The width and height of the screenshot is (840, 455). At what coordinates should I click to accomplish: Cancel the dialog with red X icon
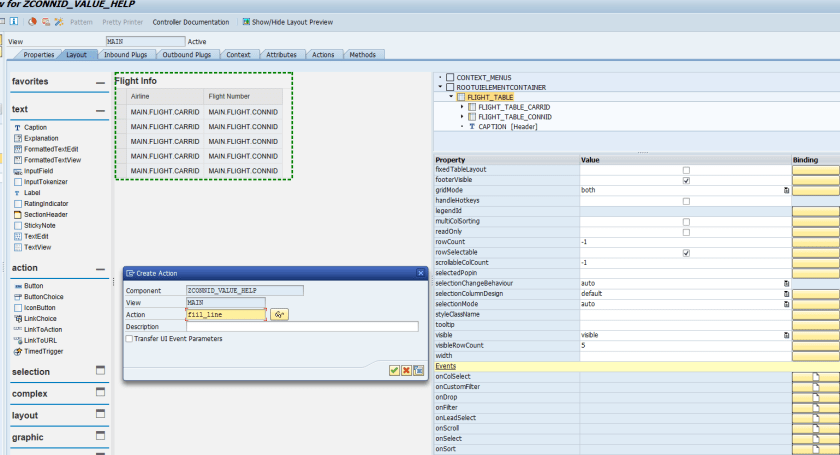pyautogui.click(x=406, y=370)
